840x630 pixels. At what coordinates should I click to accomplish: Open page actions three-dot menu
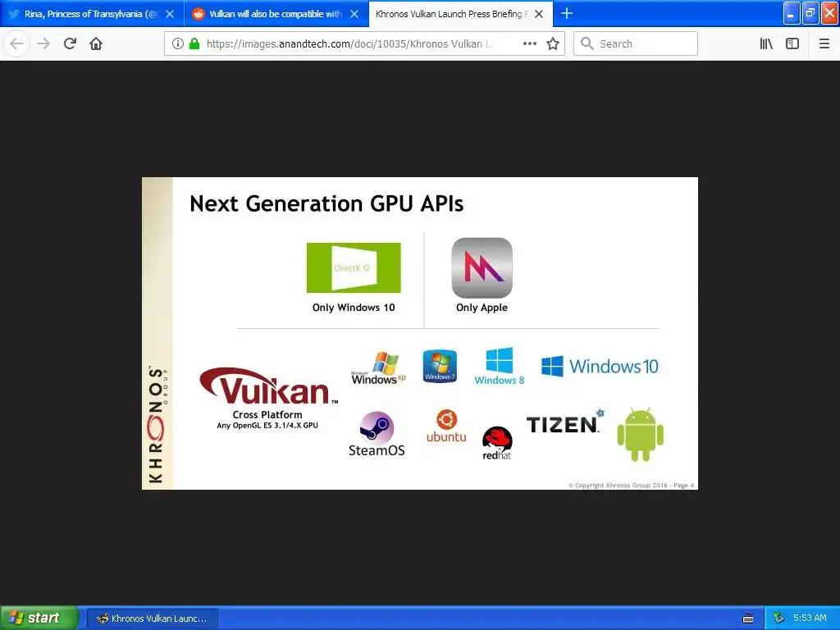click(x=529, y=43)
